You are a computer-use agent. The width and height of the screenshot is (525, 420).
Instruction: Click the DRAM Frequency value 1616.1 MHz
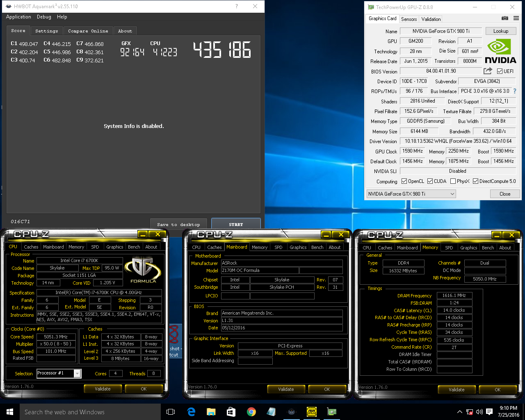pyautogui.click(x=454, y=295)
